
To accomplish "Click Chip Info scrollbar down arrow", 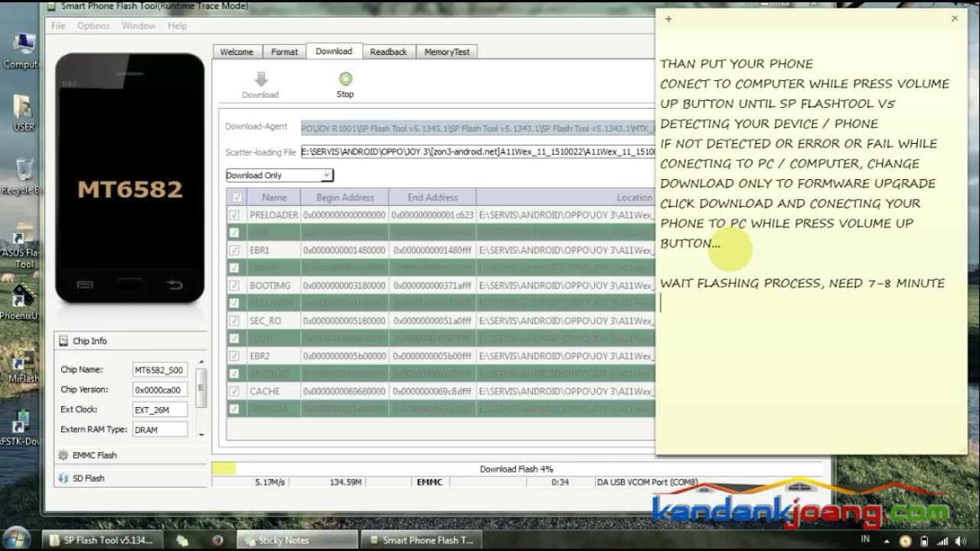I will pyautogui.click(x=201, y=435).
